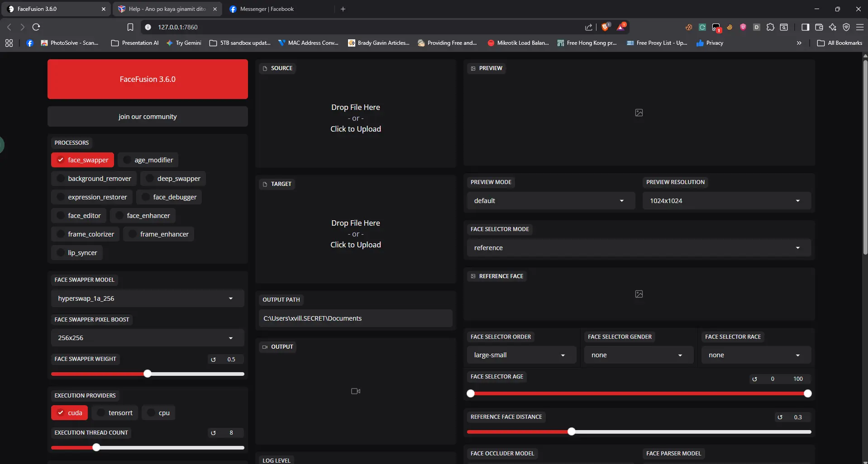868x464 pixels.
Task: Reset Face Swapper Weight to default
Action: pyautogui.click(x=213, y=360)
